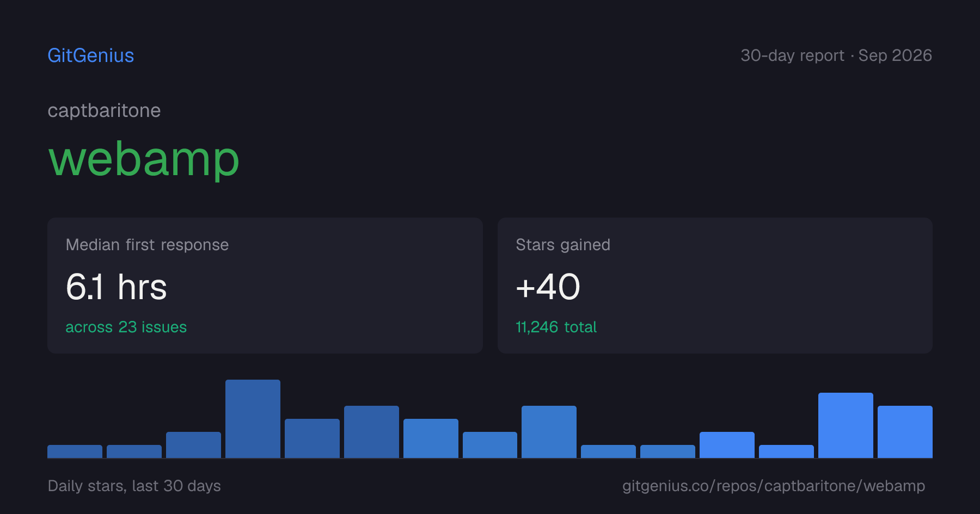Select the tallest bar in the daily stars chart
This screenshot has height=514, width=980.
point(253,419)
